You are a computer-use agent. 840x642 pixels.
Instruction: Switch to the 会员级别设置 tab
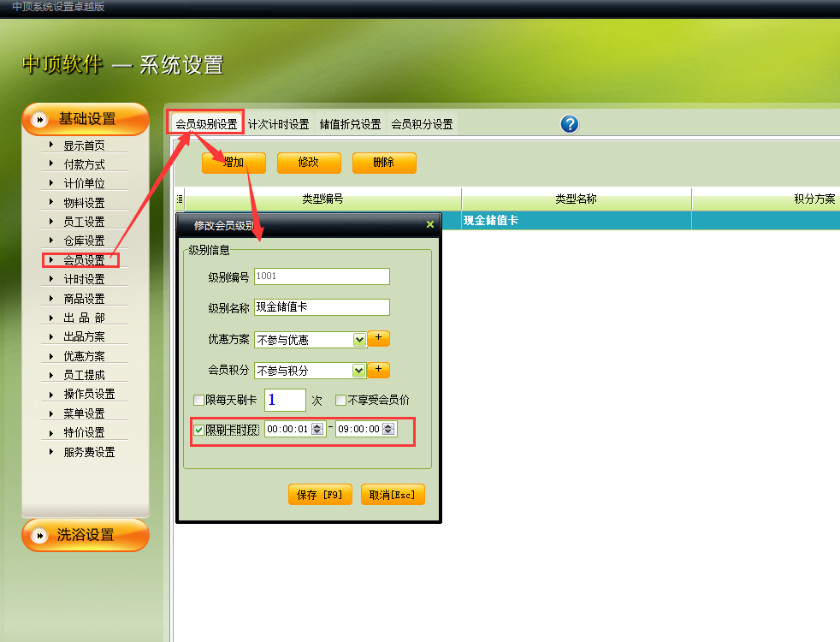(206, 124)
